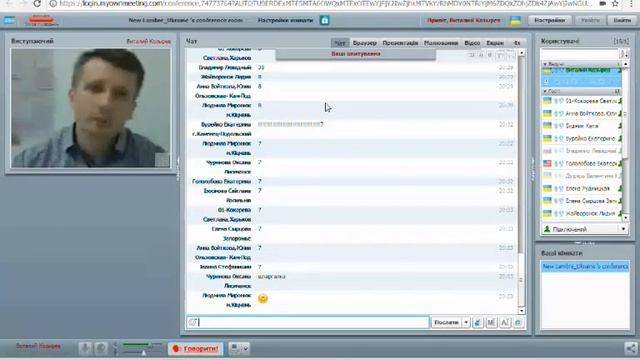Open the Малювання drawing tab
The image size is (640, 360).
[441, 43]
